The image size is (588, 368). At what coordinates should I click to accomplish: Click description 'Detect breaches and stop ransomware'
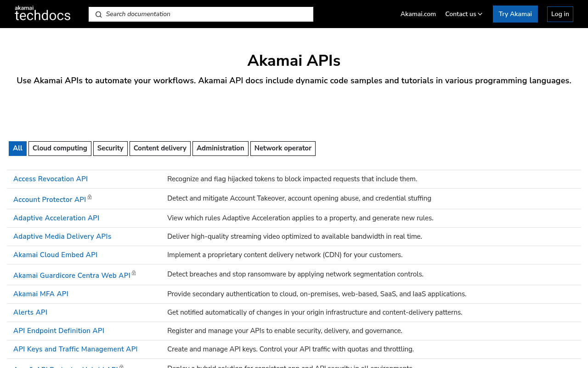point(295,274)
